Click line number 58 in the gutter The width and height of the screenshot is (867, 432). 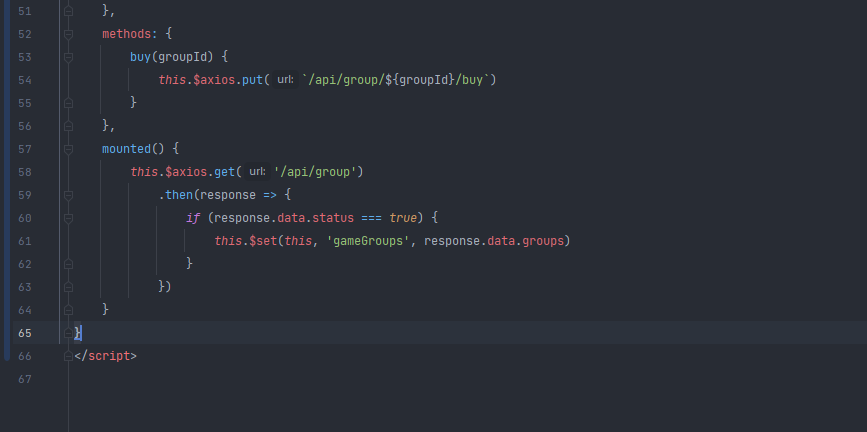[x=25, y=172]
